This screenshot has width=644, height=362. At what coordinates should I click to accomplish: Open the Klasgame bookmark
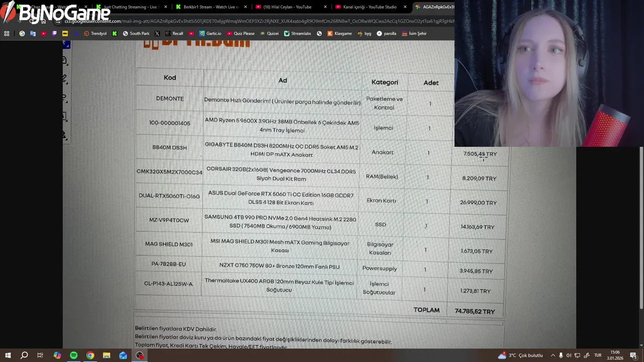tap(340, 34)
